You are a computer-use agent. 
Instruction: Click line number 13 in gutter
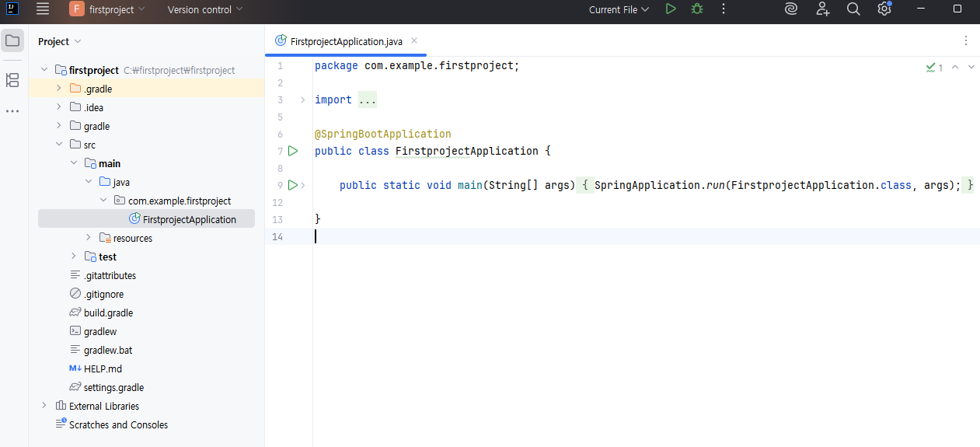tap(278, 219)
